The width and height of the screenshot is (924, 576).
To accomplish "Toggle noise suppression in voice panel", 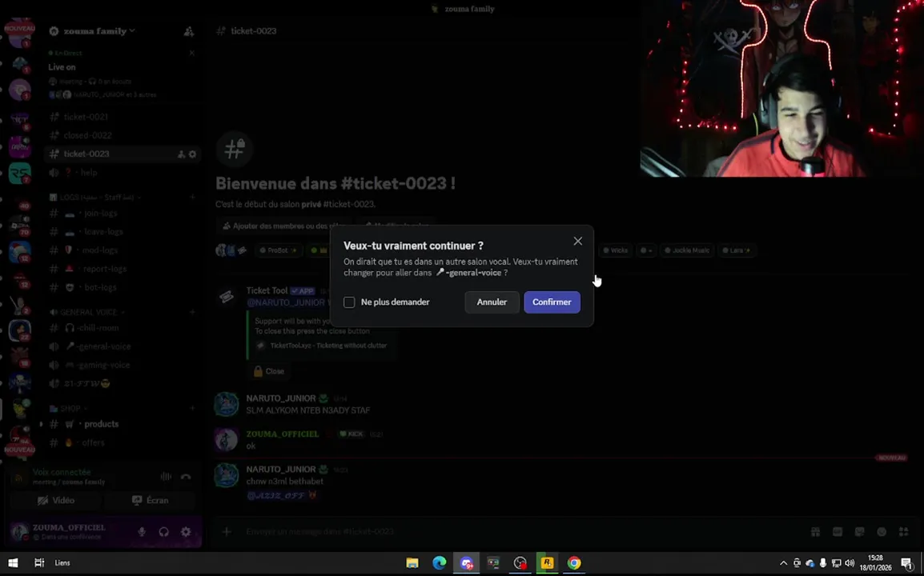I will click(x=167, y=477).
